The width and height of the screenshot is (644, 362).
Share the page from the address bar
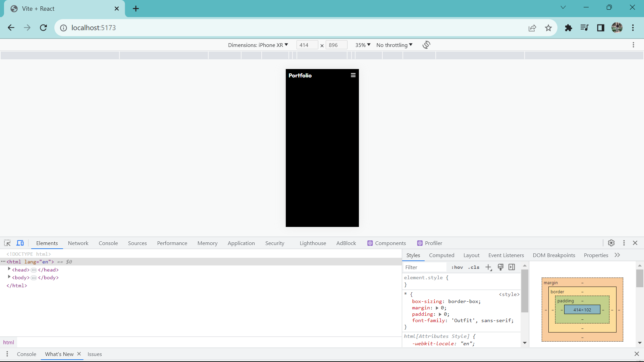[533, 28]
